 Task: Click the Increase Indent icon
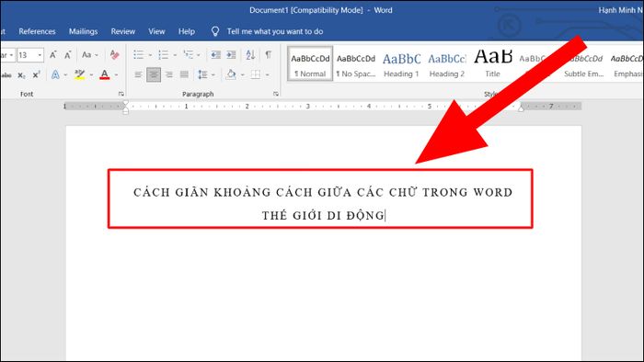(231, 55)
